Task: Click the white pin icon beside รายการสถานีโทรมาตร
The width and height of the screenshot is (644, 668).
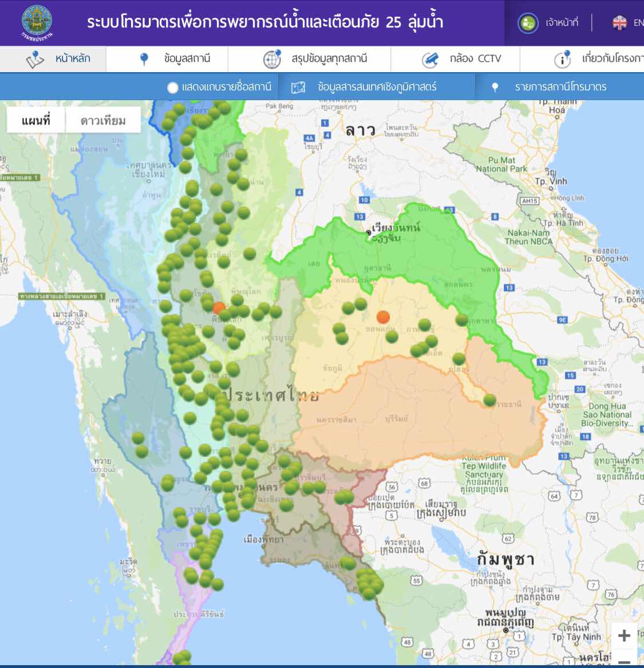Action: pos(495,88)
